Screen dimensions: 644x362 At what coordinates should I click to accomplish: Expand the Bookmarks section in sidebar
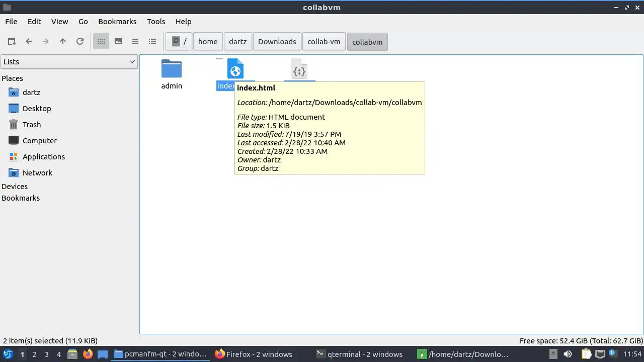pos(21,198)
